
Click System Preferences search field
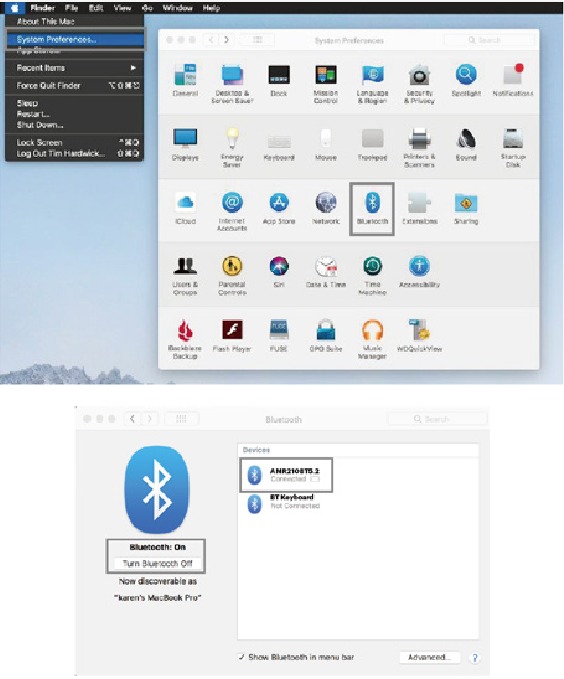point(489,40)
